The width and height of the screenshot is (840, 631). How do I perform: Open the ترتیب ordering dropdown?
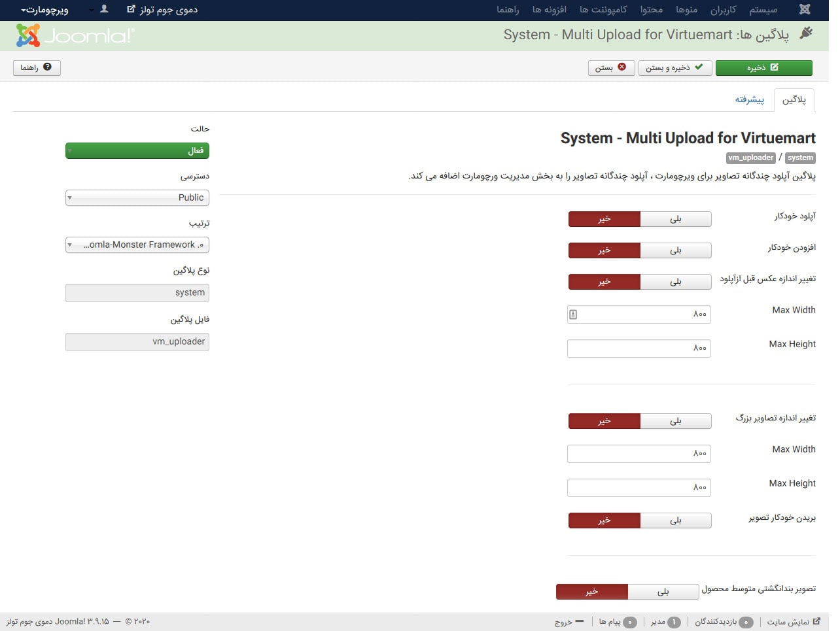(x=137, y=245)
